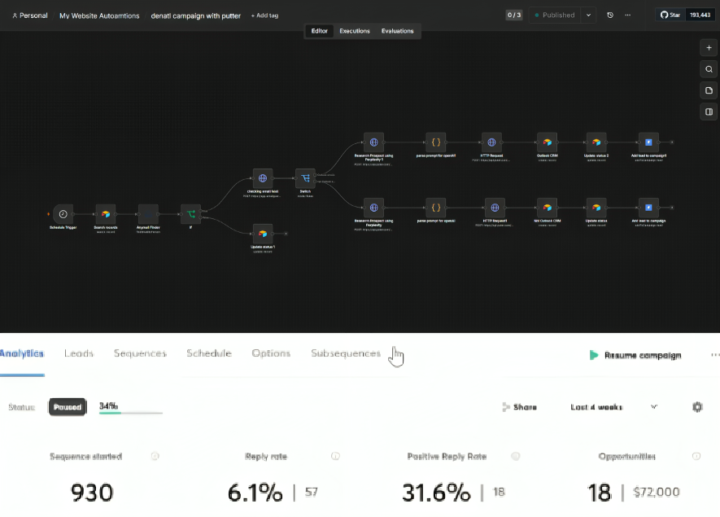Image resolution: width=720 pixels, height=517 pixels.
Task: Open the Anymail Finder node
Action: click(148, 214)
